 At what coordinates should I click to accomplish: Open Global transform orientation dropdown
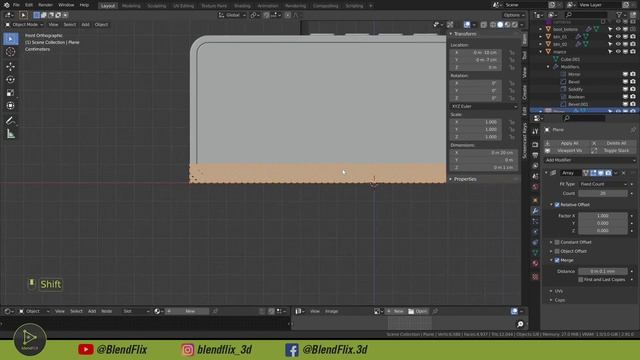232,15
